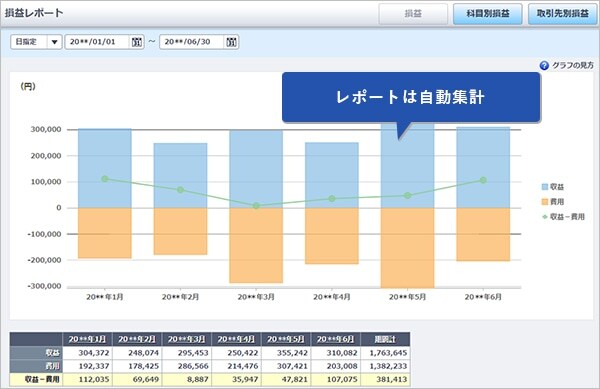This screenshot has width=600, height=389.
Task: Click the 損益レポート page title
Action: [34, 13]
